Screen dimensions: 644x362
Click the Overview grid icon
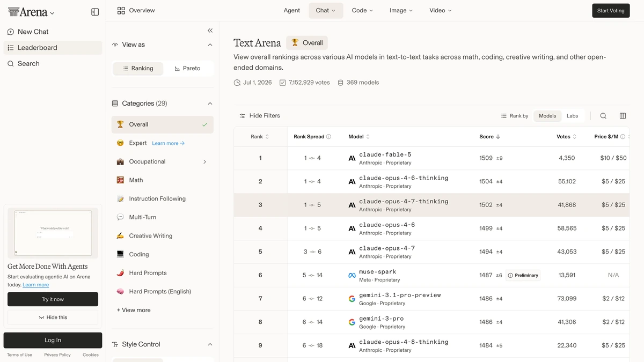point(121,11)
